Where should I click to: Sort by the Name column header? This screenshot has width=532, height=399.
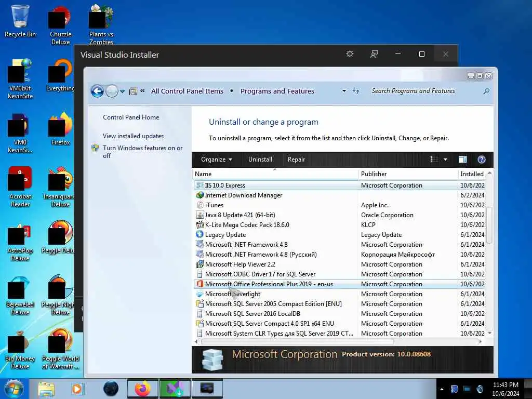275,174
